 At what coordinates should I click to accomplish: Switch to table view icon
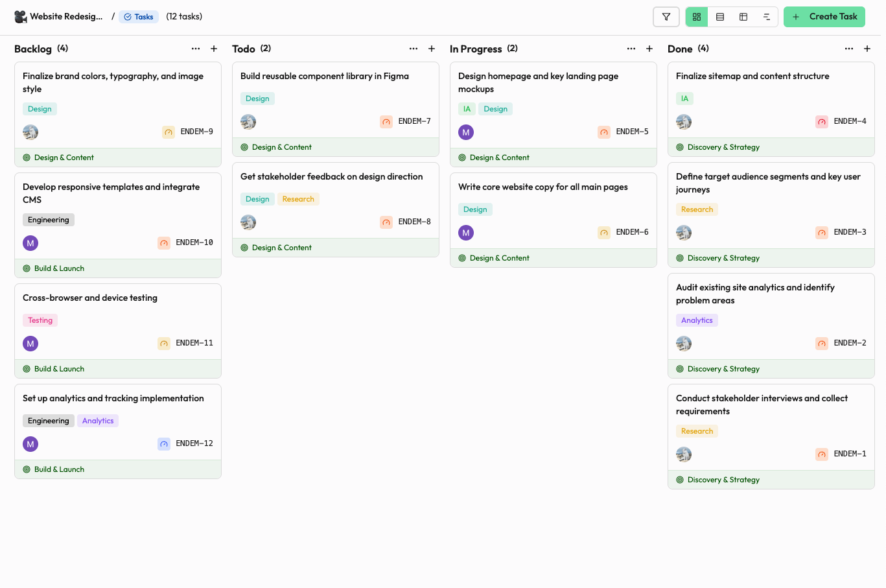pyautogui.click(x=743, y=17)
